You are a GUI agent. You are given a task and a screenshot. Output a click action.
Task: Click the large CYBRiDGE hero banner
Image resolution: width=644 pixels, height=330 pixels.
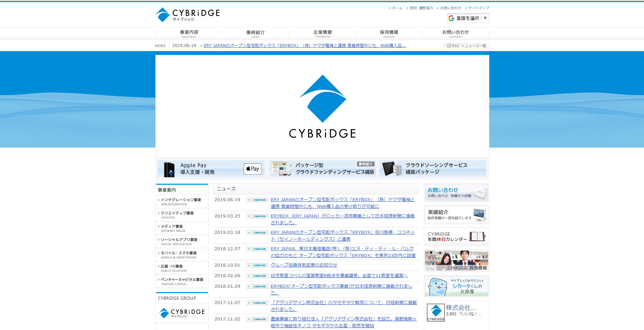(322, 106)
